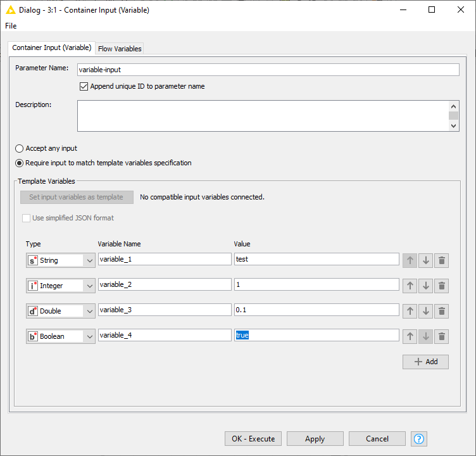Open the File menu

tap(11, 26)
